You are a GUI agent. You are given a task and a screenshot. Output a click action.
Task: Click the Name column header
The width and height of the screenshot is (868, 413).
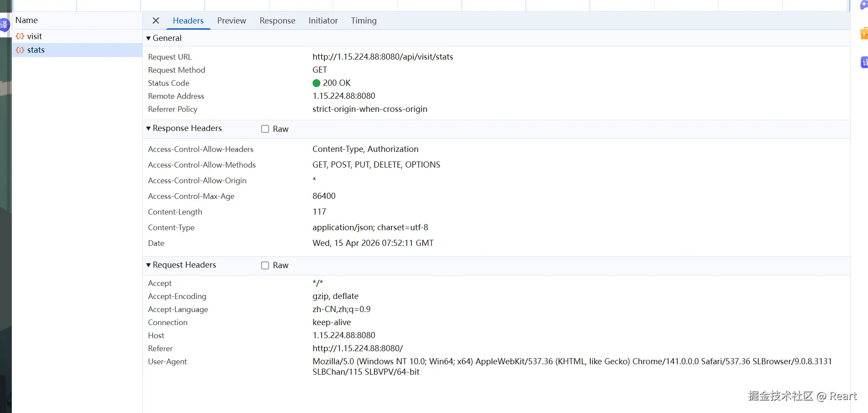click(x=27, y=20)
